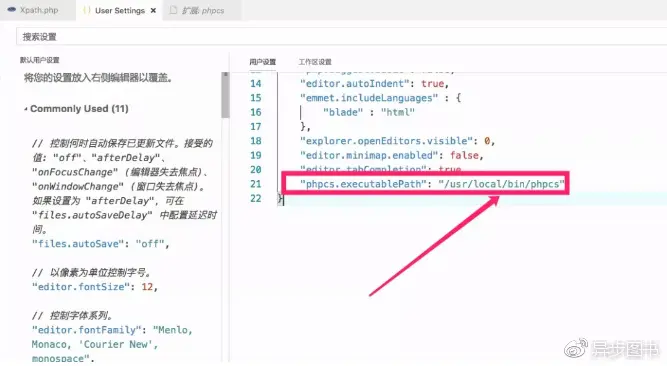Click the editor.fontSize setting line
Image resolution: width=667 pixels, height=366 pixels.
click(x=94, y=287)
